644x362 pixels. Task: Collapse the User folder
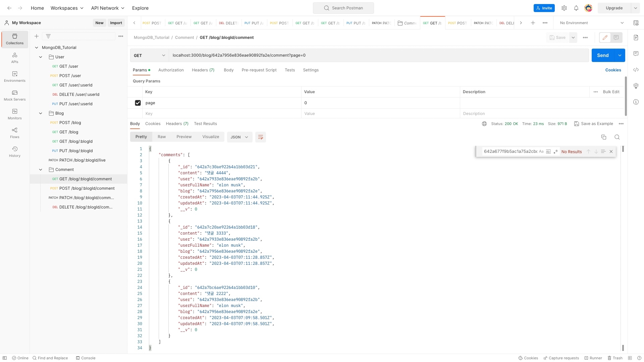click(x=41, y=57)
